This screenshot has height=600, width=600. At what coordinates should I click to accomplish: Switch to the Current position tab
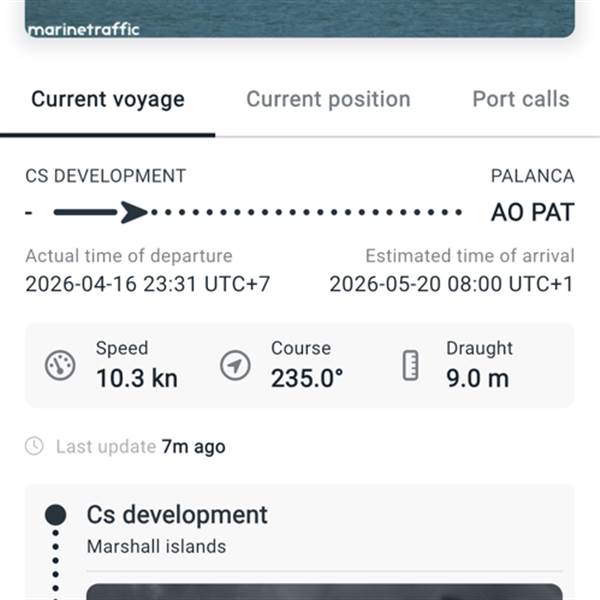pyautogui.click(x=328, y=99)
